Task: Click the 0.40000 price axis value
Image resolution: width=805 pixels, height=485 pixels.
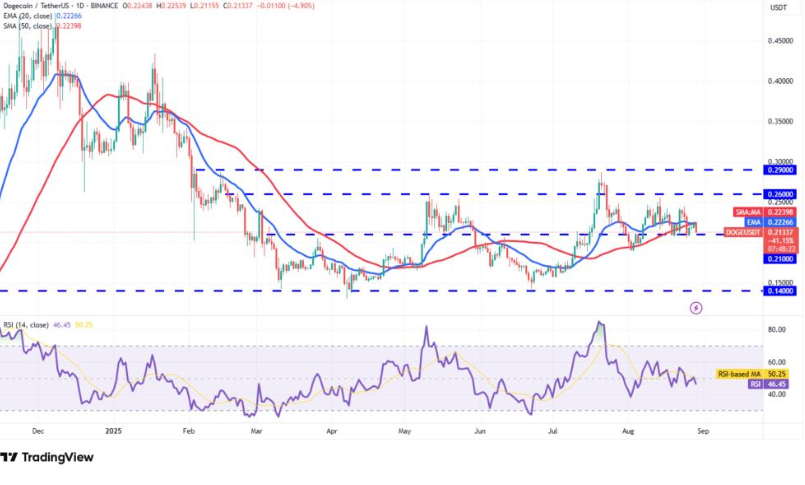Action: click(780, 81)
